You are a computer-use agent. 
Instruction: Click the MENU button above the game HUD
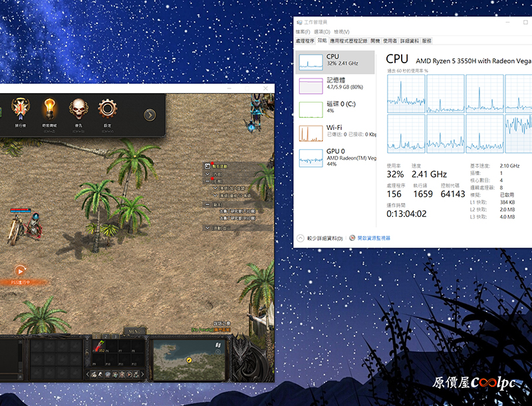135,331
